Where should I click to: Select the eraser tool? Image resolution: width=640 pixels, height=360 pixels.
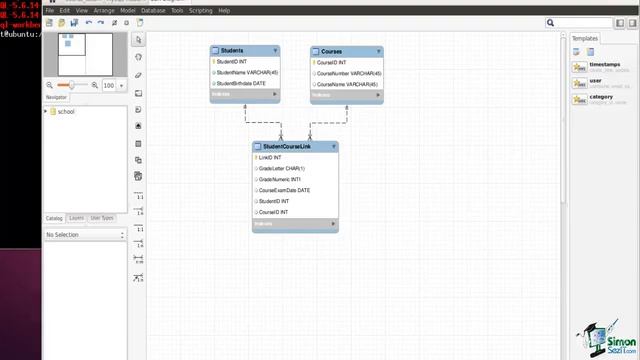(138, 75)
